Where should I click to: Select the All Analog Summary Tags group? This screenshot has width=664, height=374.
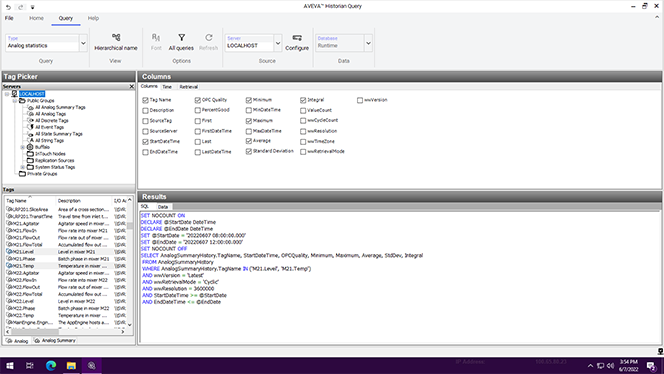[60, 107]
